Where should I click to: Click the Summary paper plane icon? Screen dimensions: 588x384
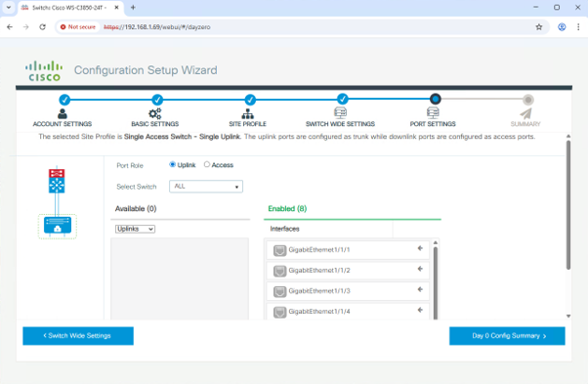pos(525,113)
